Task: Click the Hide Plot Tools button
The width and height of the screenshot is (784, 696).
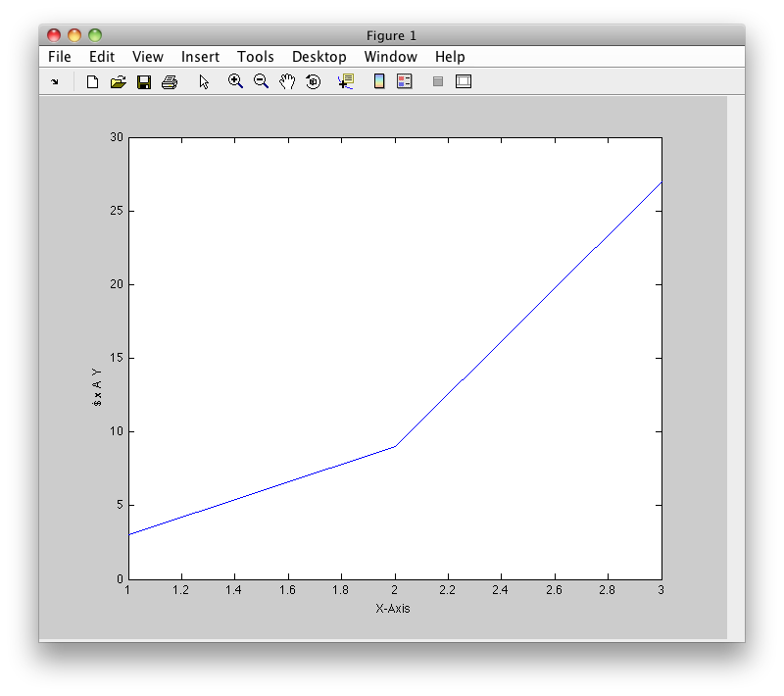Action: [438, 82]
